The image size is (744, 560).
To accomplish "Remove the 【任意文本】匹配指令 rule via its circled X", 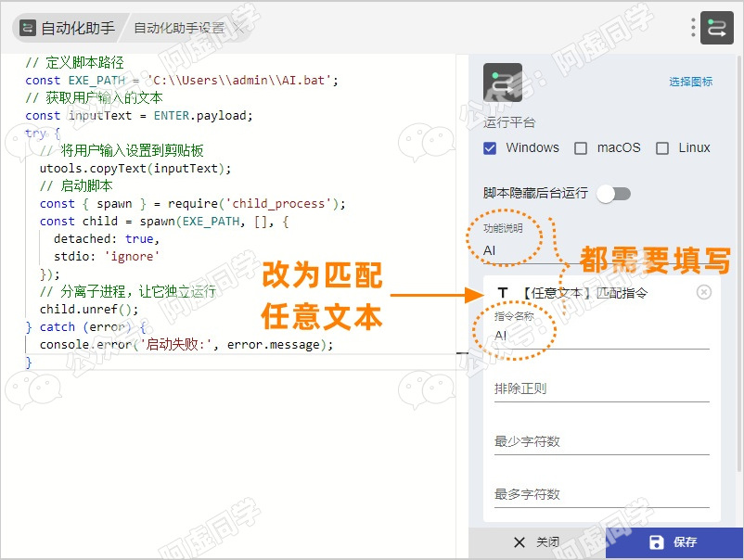I will 704,292.
